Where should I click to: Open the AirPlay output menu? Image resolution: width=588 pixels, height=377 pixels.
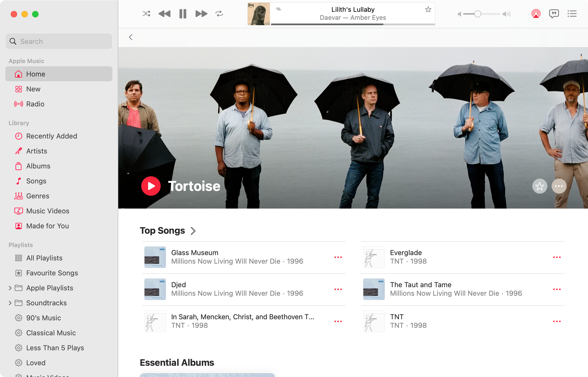coord(536,14)
